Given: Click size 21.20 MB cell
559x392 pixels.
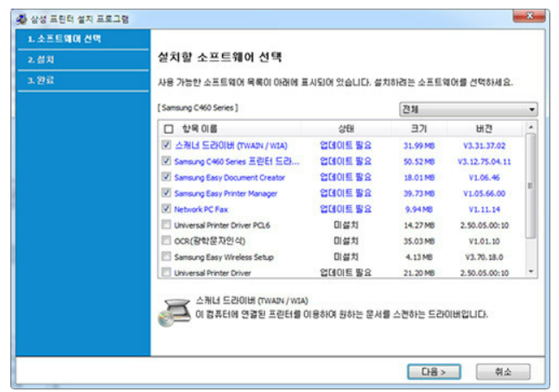Looking at the screenshot, I should pyautogui.click(x=419, y=273).
